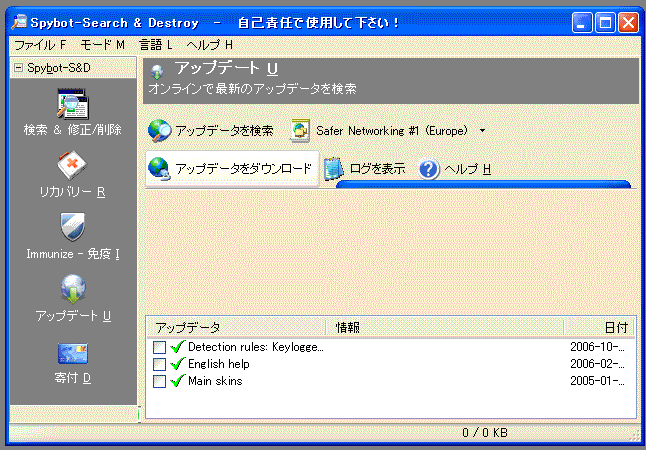Open the ヘルプ H menu in menu bar
646x450 pixels.
[x=210, y=45]
